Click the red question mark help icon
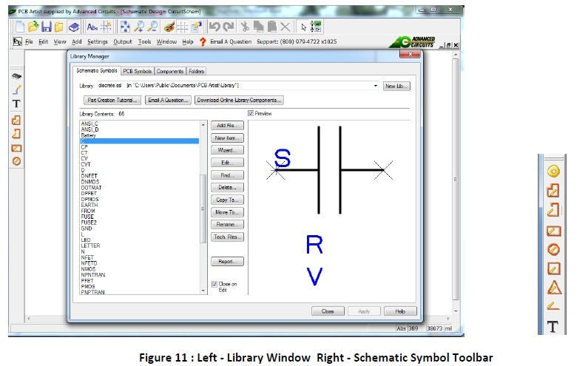588x366 pixels. (x=203, y=42)
